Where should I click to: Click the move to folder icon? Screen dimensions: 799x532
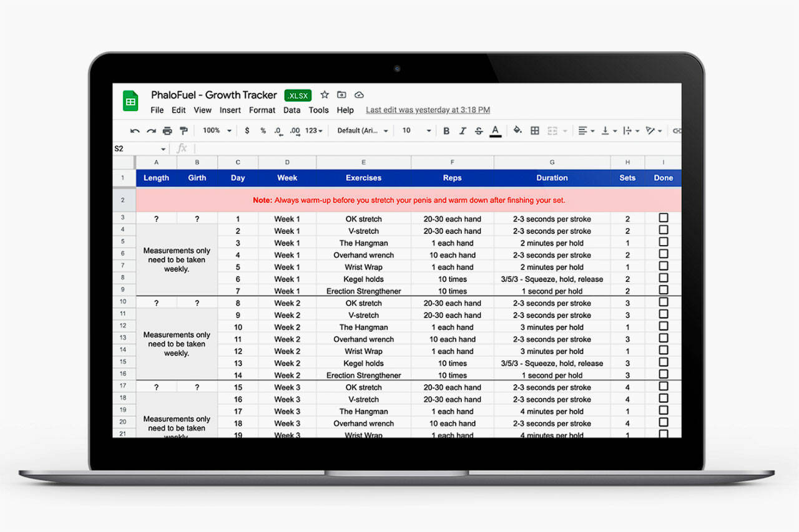click(x=341, y=95)
